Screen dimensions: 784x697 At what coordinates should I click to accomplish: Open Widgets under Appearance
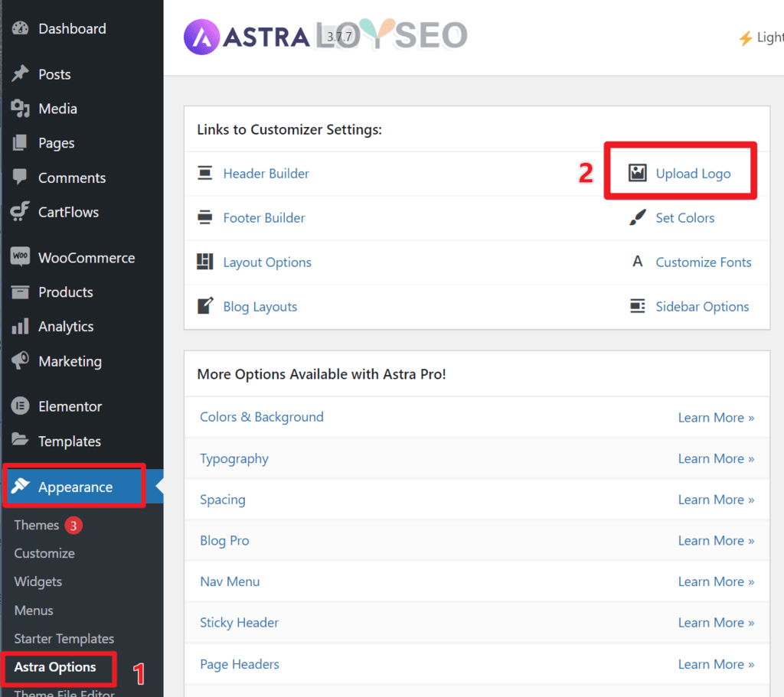click(38, 581)
